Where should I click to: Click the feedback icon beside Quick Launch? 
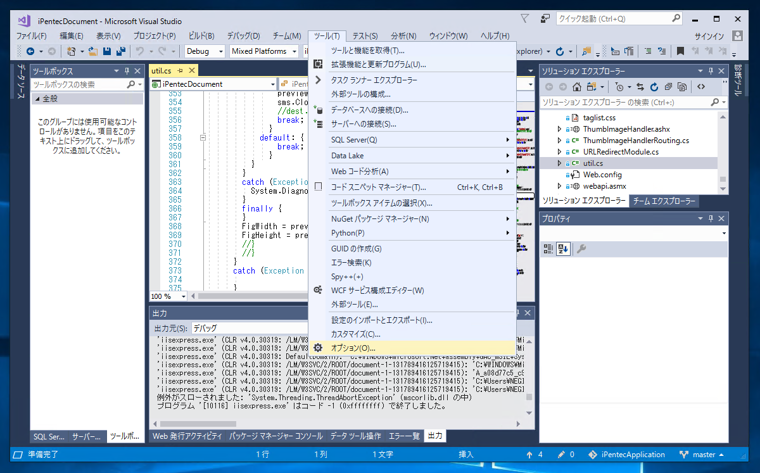(545, 19)
